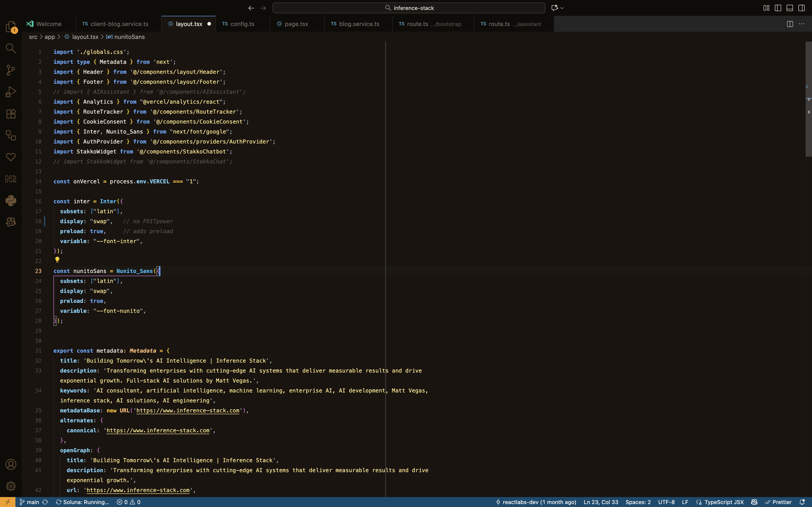Toggle the bottom panel layout button
The image size is (812, 507).
point(790,8)
